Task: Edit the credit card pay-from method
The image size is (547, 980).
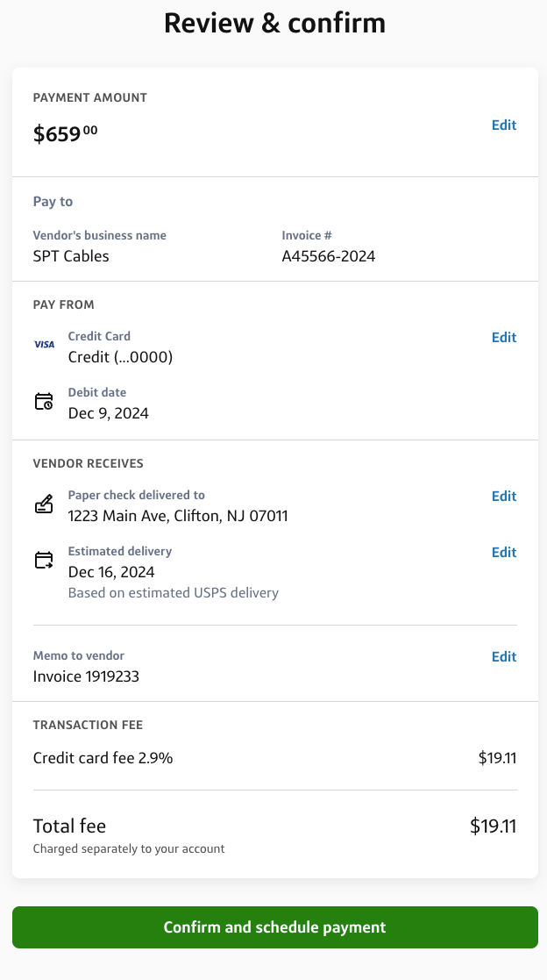Action: click(503, 338)
